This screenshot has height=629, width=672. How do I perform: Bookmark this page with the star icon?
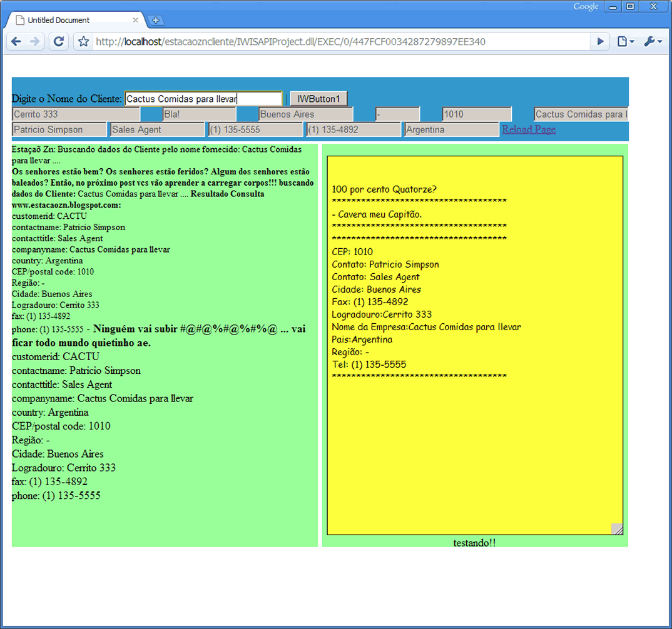pyautogui.click(x=84, y=41)
